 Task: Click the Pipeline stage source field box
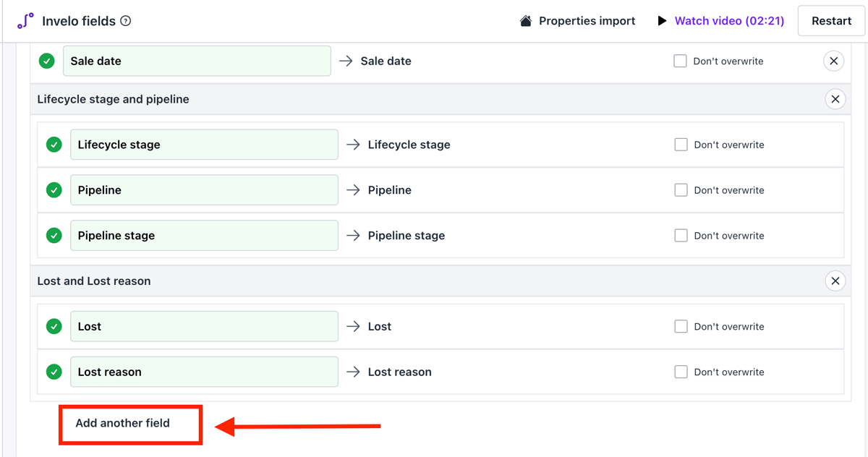coord(204,236)
